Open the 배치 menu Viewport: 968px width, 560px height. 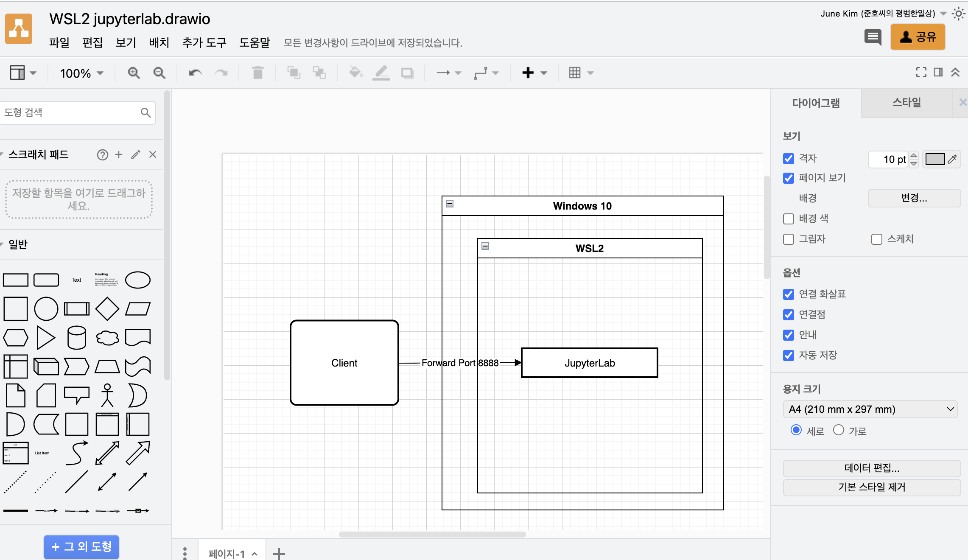(159, 43)
